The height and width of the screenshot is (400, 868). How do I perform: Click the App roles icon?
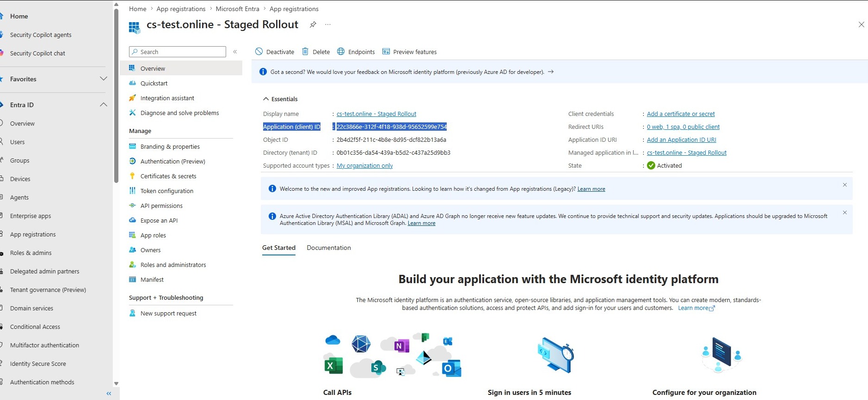(132, 235)
